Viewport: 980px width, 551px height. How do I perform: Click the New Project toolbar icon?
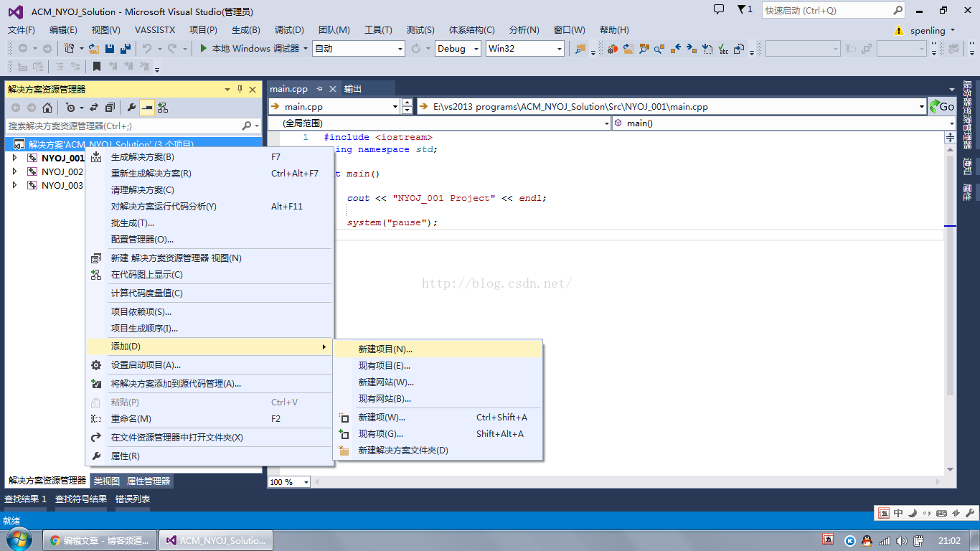[70, 49]
